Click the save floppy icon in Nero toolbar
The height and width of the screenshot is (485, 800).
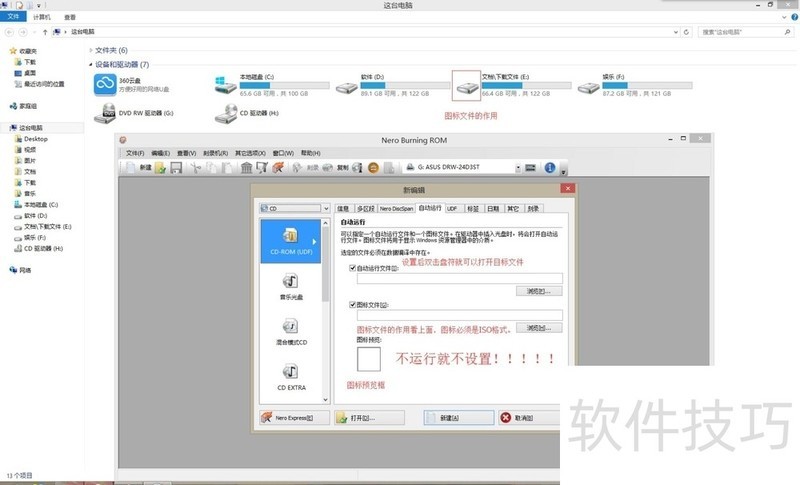(x=176, y=167)
